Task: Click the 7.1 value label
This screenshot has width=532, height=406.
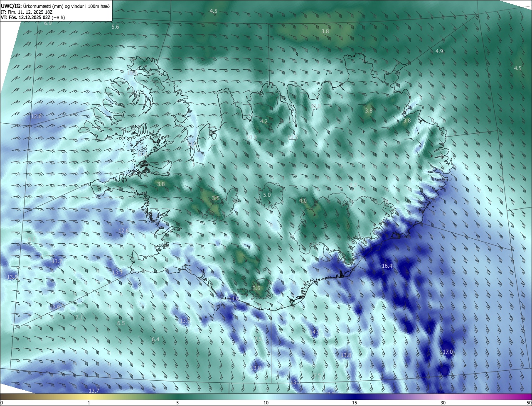Action: [x=79, y=317]
